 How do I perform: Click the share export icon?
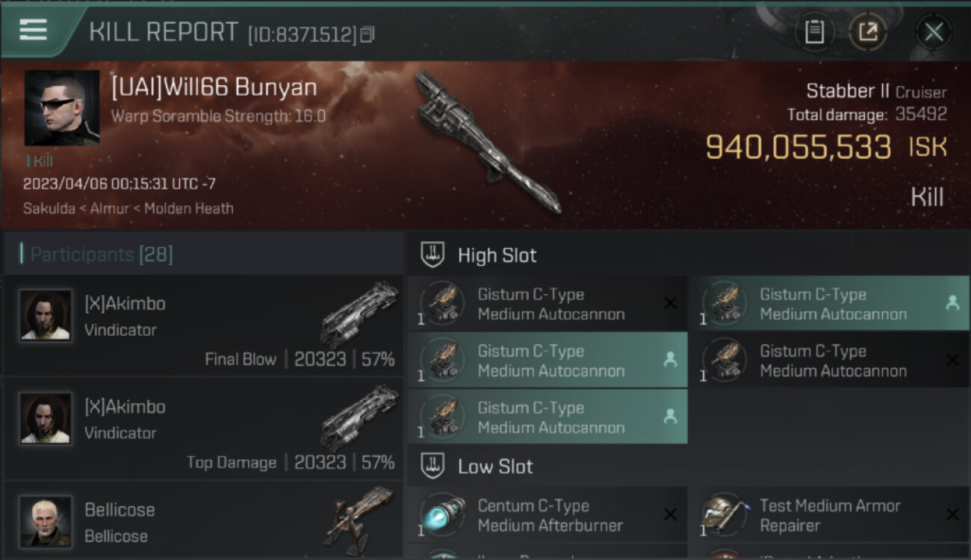[x=868, y=32]
